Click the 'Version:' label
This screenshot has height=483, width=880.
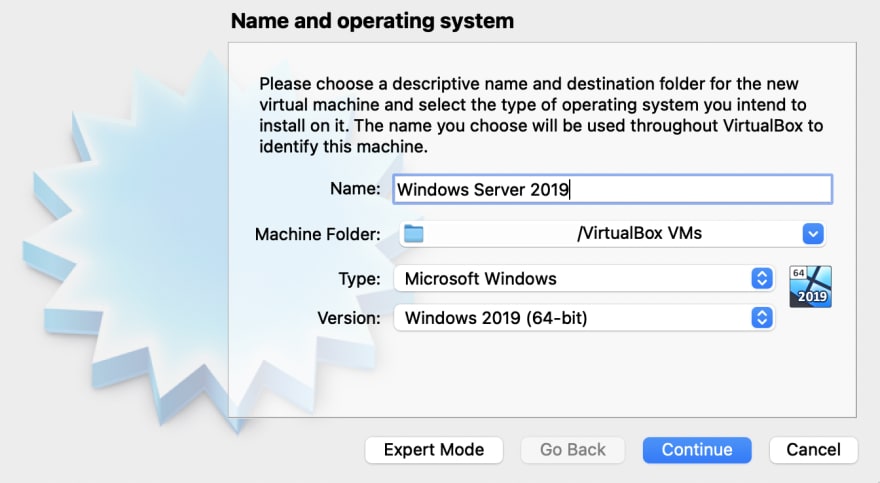point(349,318)
